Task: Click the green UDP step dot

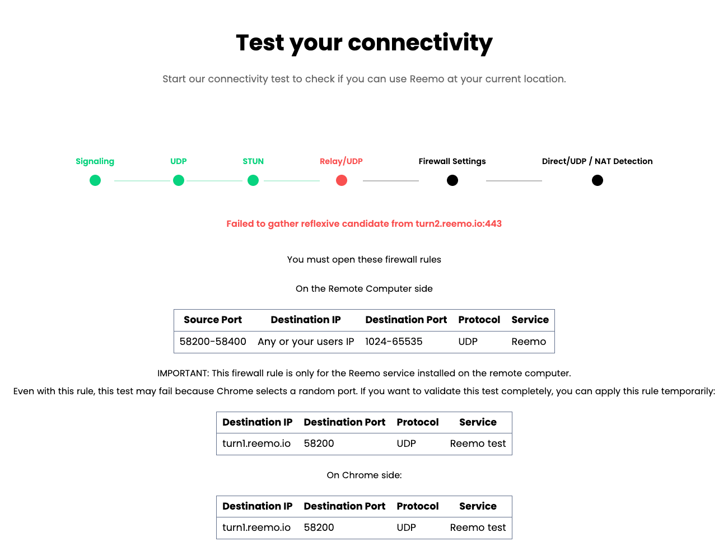Action: pyautogui.click(x=179, y=180)
